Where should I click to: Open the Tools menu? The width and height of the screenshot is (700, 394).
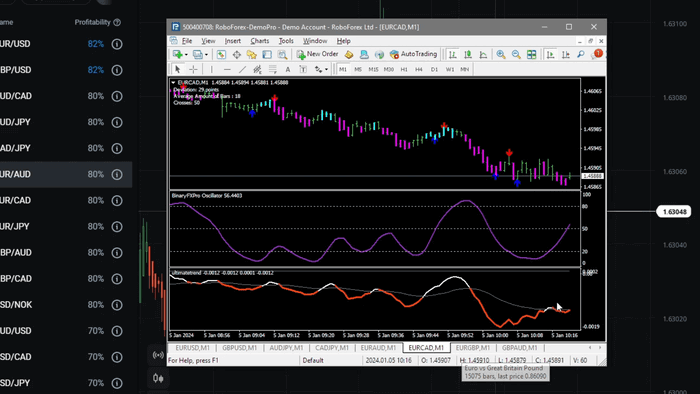(x=286, y=41)
